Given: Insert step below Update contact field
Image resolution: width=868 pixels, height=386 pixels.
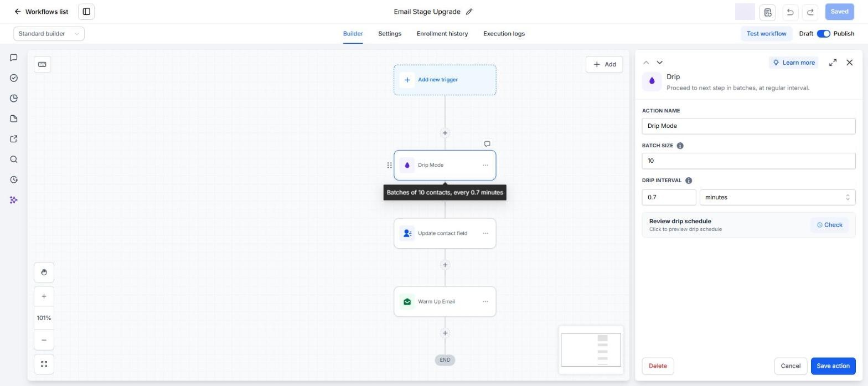Looking at the screenshot, I should [x=445, y=265].
